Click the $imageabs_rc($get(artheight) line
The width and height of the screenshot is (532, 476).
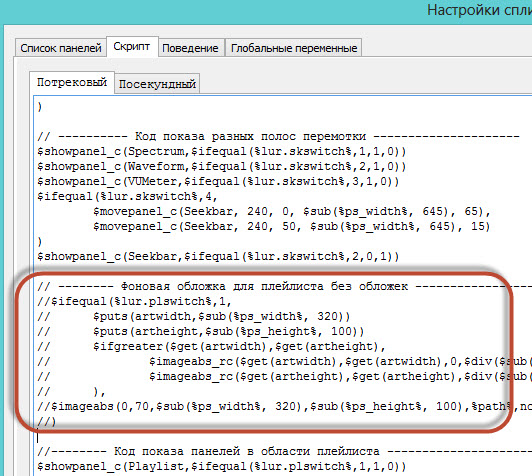[284, 376]
